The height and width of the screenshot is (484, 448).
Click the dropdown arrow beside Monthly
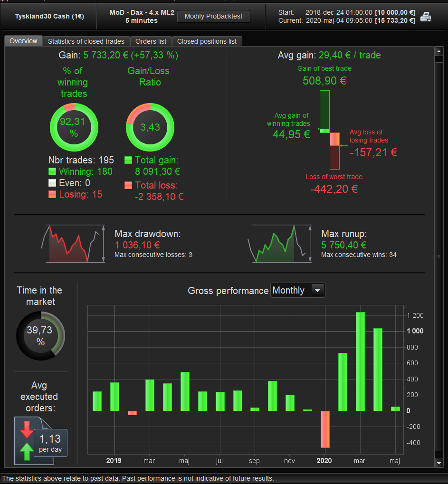coord(318,291)
